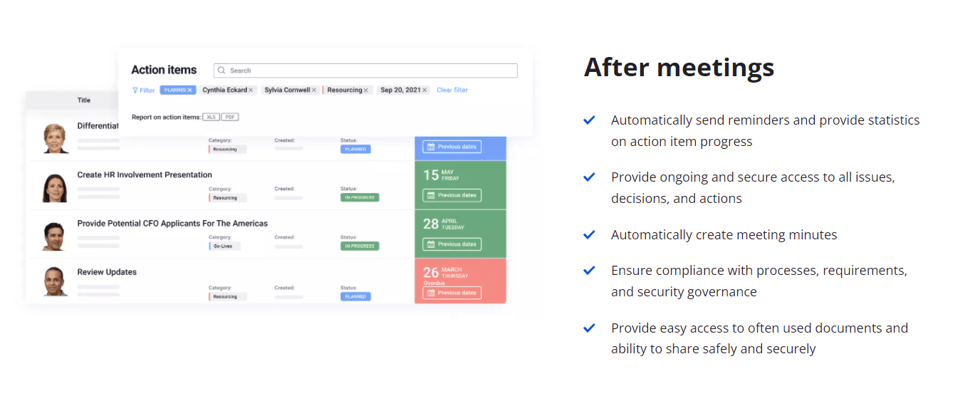Export action items report as XLS
This screenshot has width=980, height=411.
[x=212, y=116]
